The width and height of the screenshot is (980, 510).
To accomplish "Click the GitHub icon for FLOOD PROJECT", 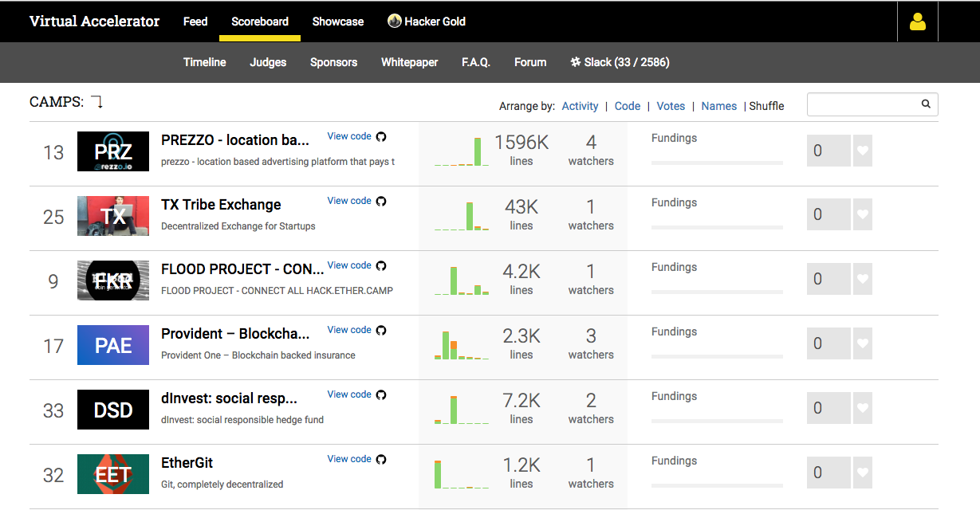I will 381,265.
